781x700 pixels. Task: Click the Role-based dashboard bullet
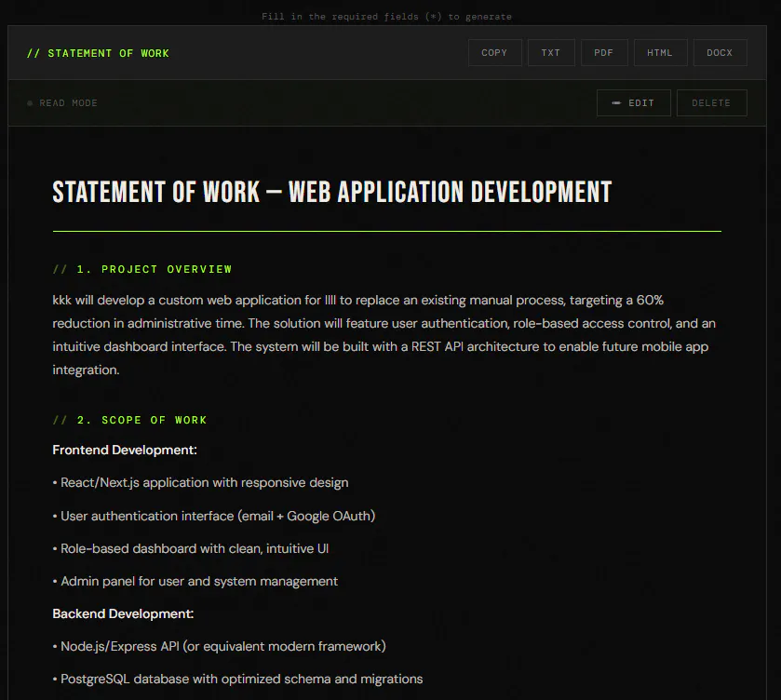pos(190,548)
